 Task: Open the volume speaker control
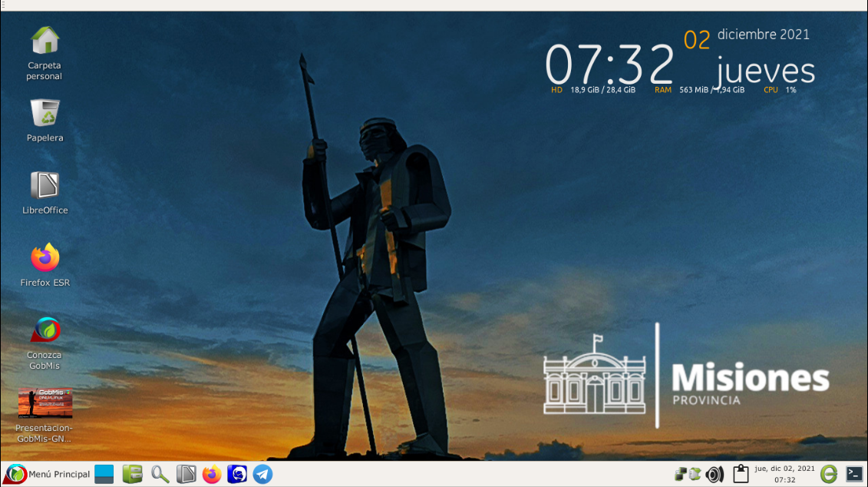715,474
